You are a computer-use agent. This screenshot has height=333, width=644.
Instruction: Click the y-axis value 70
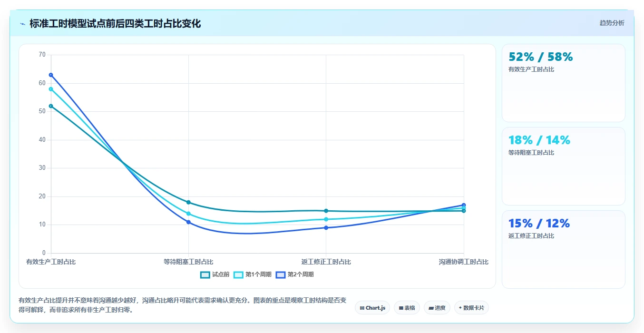(x=42, y=55)
